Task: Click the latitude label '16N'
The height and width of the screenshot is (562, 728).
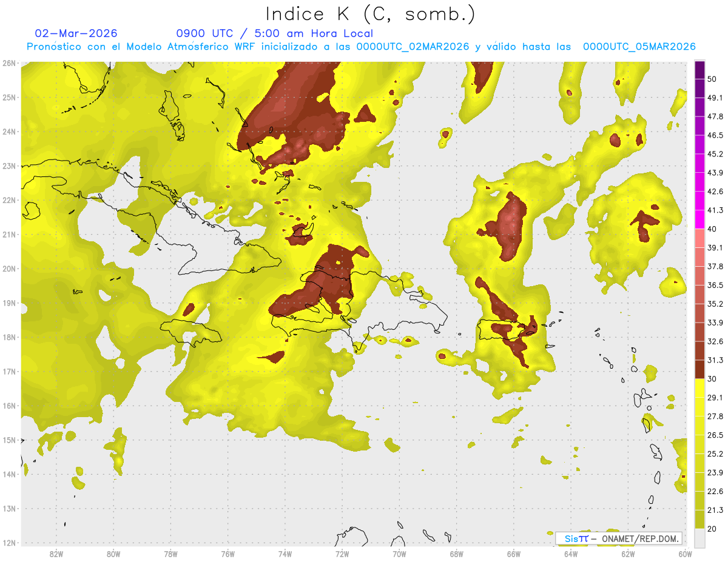Action: [9, 406]
